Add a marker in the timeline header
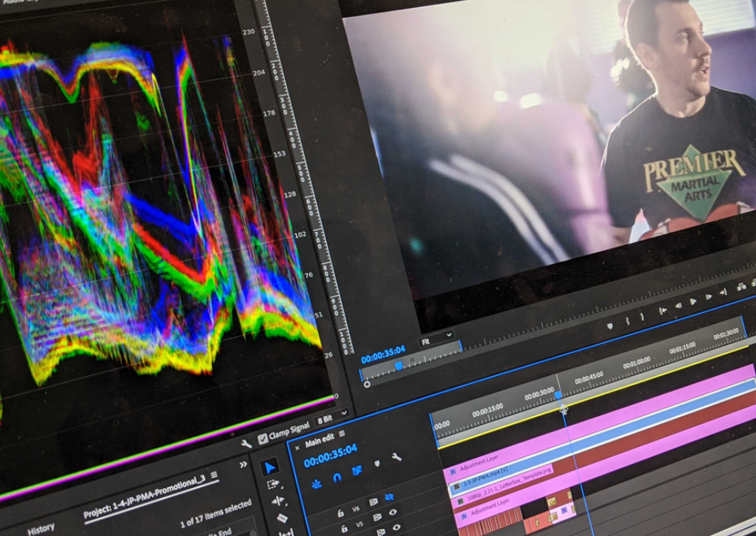Image resolution: width=756 pixels, height=536 pixels. 377,463
